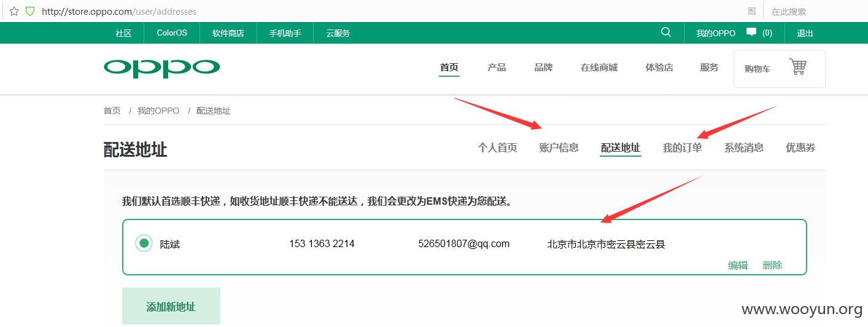Viewport: 868px width, 327px height.
Task: Open 在线商城 in main navigation
Action: tap(599, 68)
